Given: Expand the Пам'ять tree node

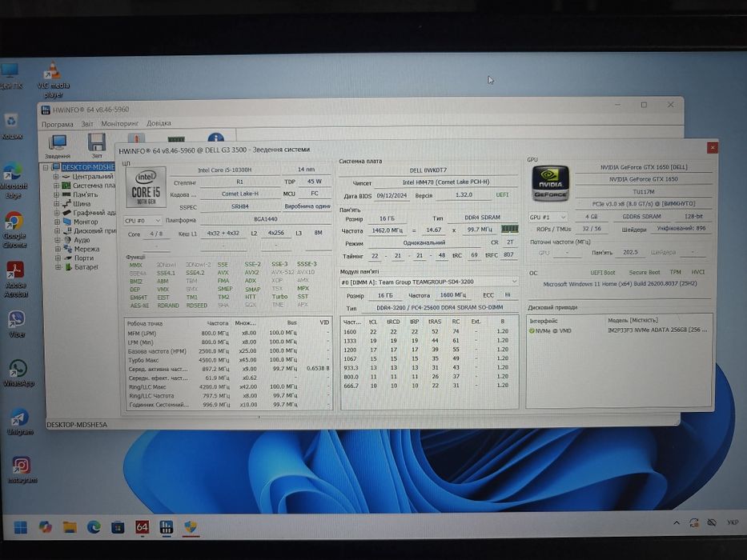Looking at the screenshot, I should 56,194.
